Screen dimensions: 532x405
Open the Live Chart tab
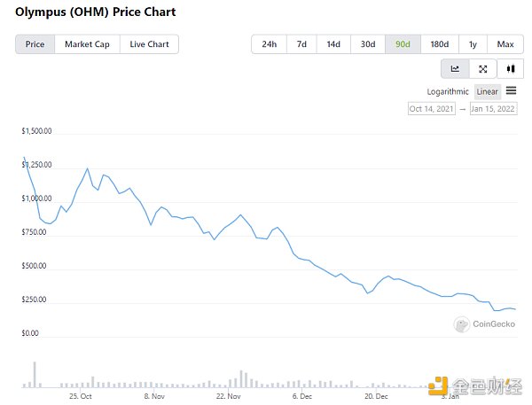[x=149, y=44]
